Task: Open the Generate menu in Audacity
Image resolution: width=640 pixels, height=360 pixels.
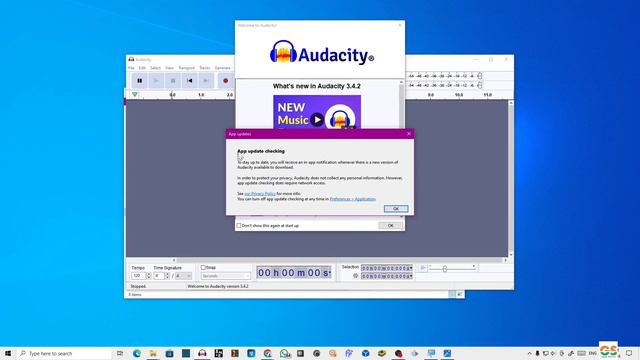Action: pos(222,68)
